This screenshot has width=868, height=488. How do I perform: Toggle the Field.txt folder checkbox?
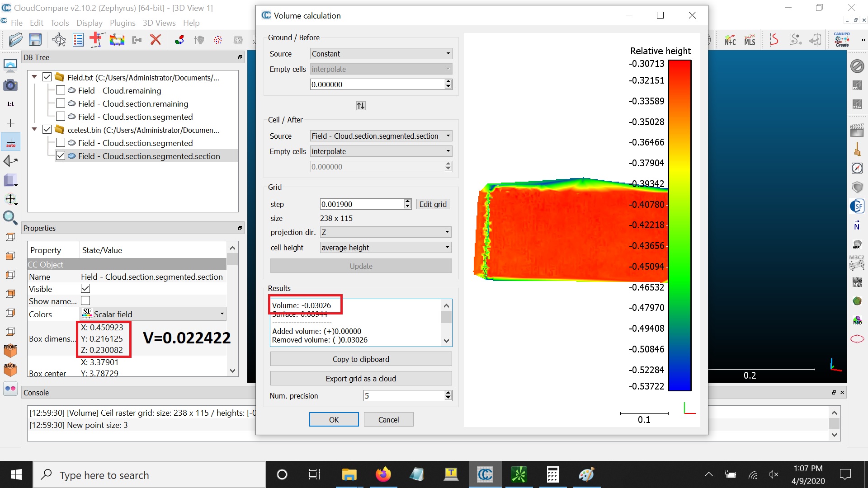(x=47, y=77)
